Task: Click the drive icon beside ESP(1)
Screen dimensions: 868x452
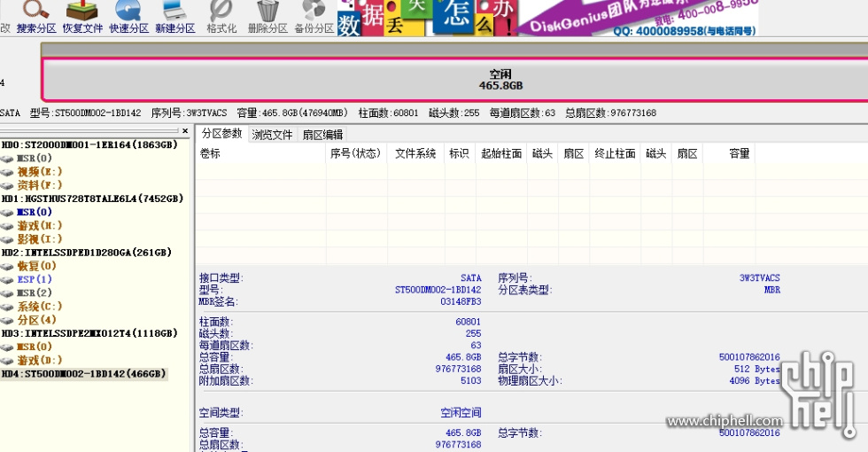Action: coord(7,280)
